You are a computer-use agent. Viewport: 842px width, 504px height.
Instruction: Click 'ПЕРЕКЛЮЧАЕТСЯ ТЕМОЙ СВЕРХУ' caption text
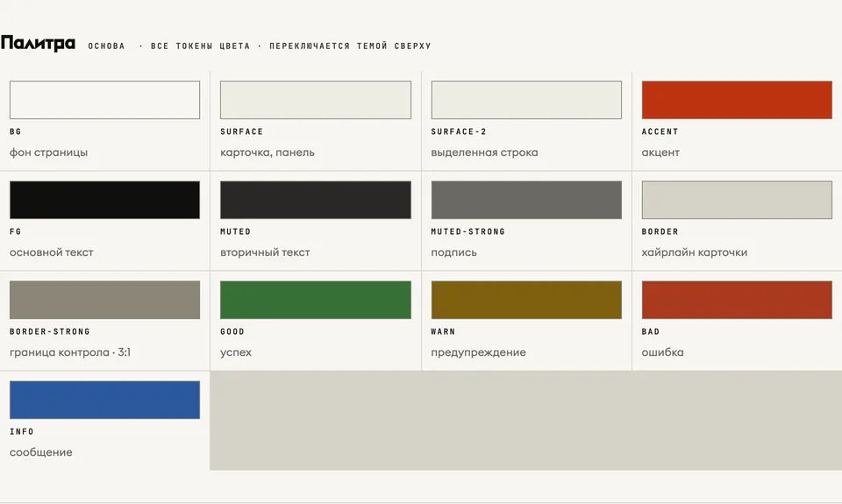pos(350,46)
